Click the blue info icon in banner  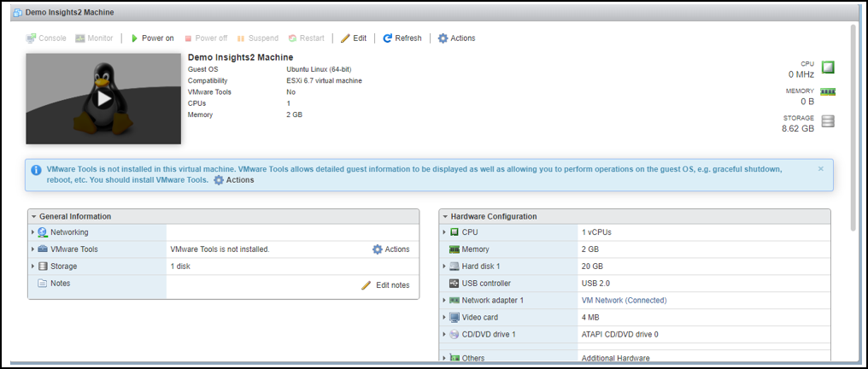pyautogui.click(x=37, y=170)
